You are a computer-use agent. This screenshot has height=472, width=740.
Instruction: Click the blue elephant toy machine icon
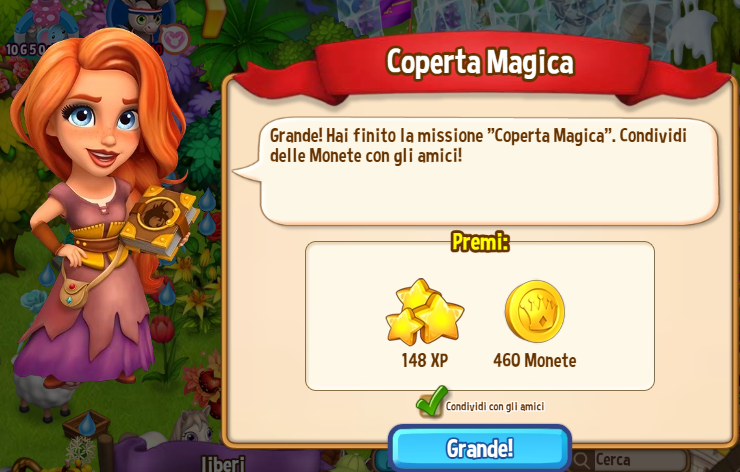(46, 26)
